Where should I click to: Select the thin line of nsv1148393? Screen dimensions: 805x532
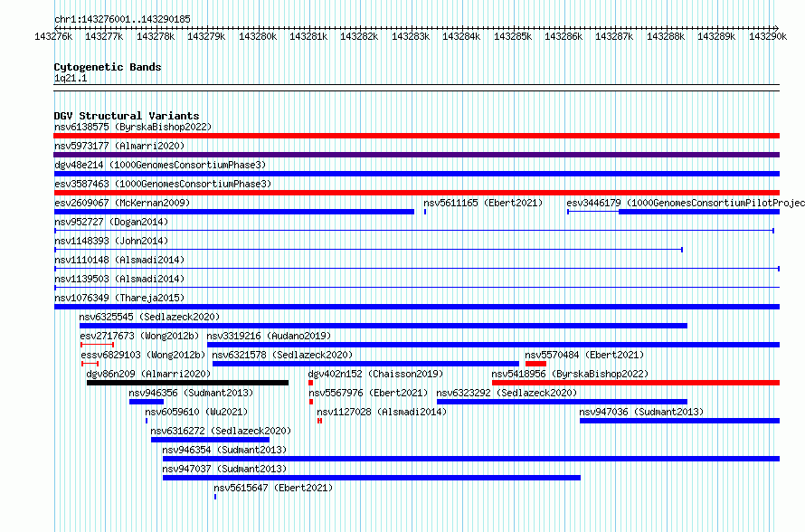pyautogui.click(x=368, y=250)
